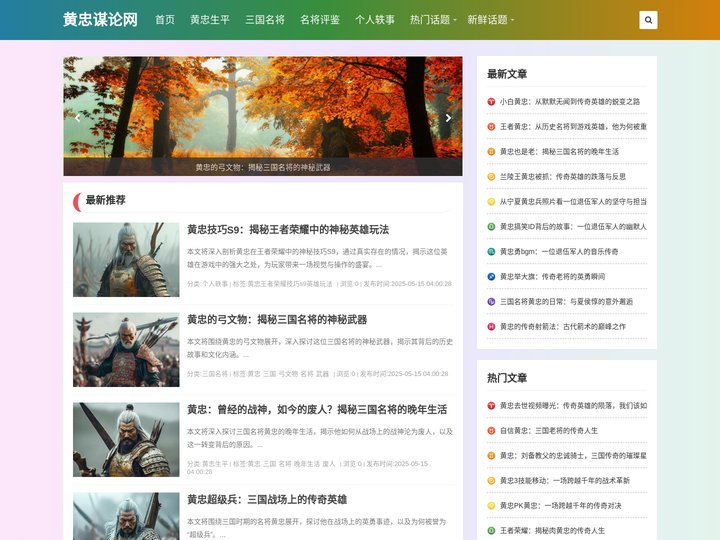Click rank badge beside 揭秘肉黄忠 article

click(x=491, y=531)
